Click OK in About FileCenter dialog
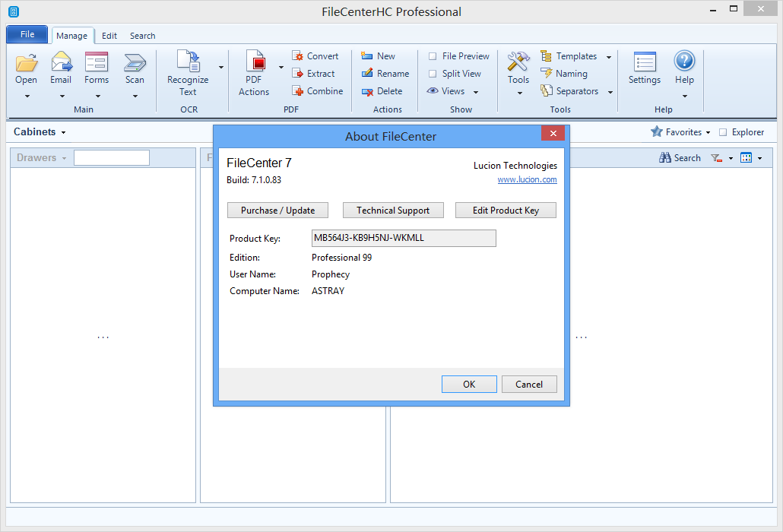This screenshot has height=532, width=783. [469, 385]
